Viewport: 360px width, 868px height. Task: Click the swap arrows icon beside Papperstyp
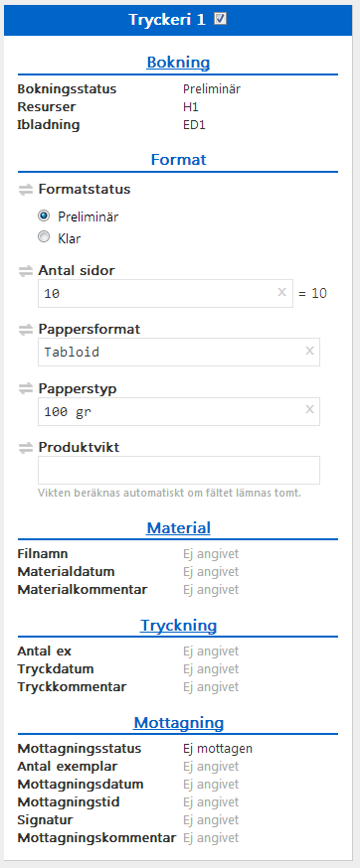26,389
